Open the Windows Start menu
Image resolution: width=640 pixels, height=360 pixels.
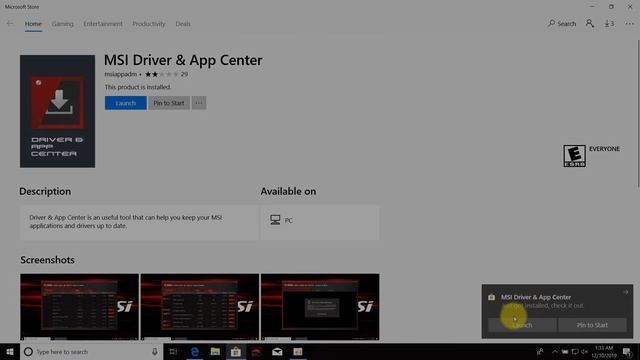click(10, 352)
